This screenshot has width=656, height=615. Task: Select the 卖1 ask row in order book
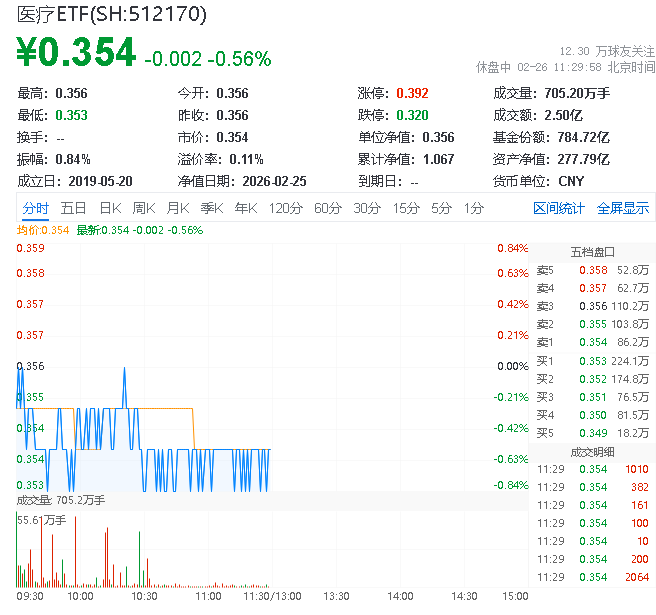tap(593, 342)
